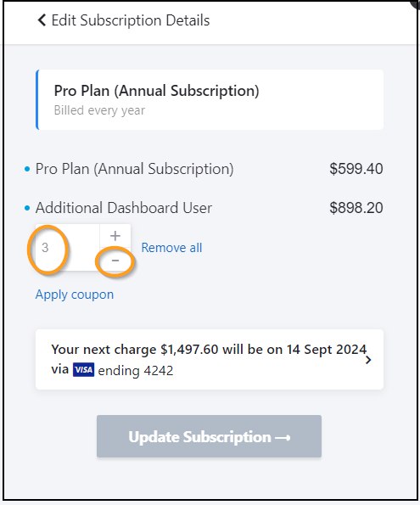Select the $599.40 plan price

(x=356, y=169)
